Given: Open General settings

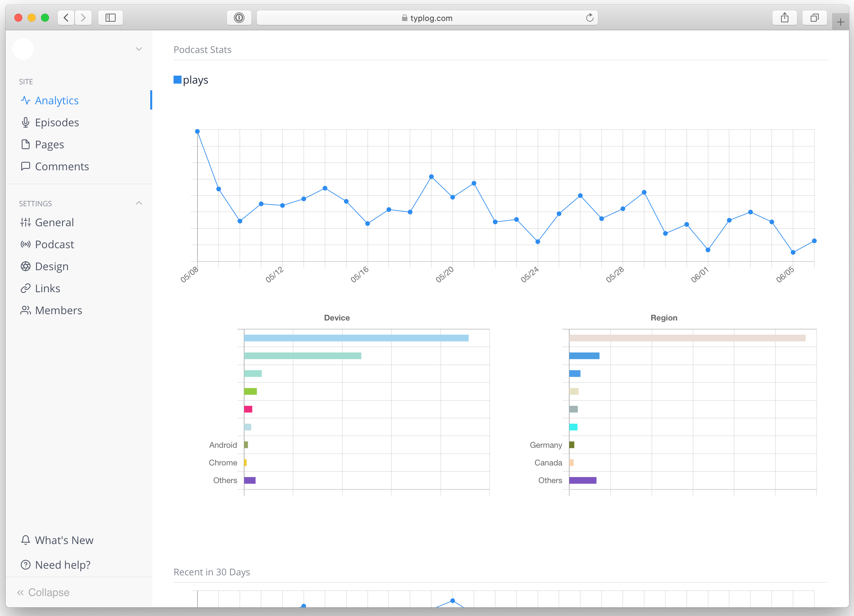Looking at the screenshot, I should (x=79, y=222).
